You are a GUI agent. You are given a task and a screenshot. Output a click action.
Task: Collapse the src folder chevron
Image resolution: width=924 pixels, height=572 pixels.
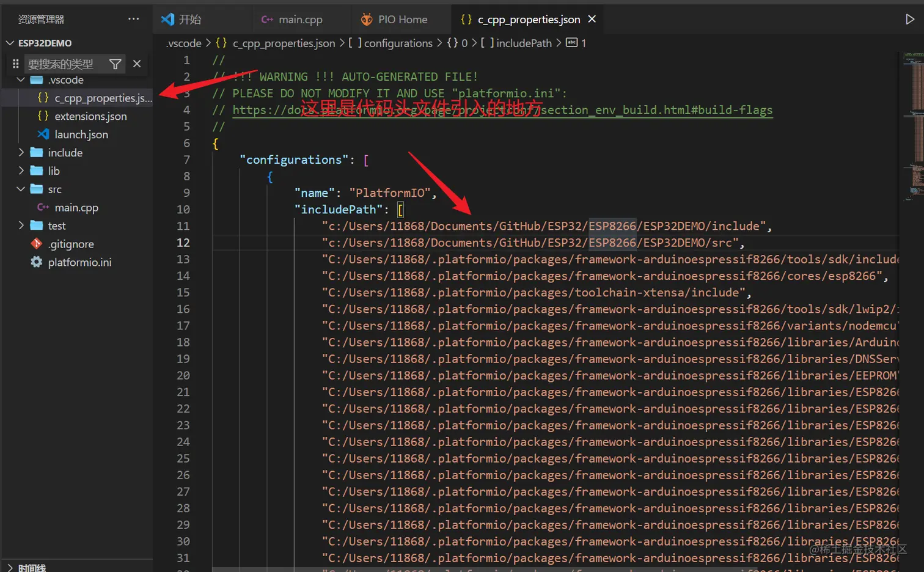tap(21, 189)
